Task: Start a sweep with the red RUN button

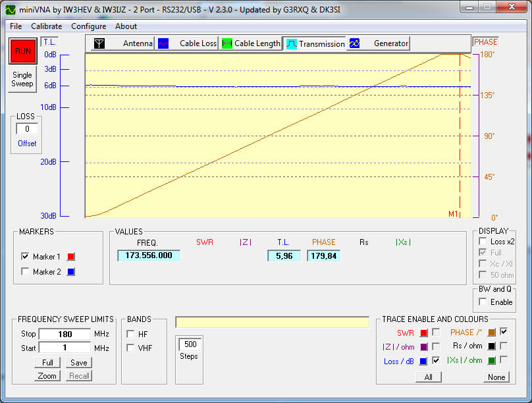Action: [23, 51]
